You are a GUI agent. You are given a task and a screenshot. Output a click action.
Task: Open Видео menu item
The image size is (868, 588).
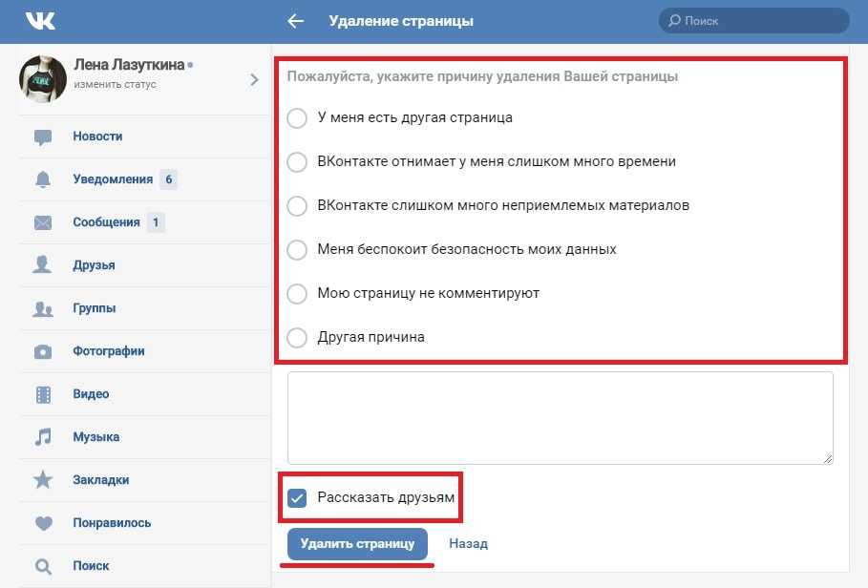click(144, 394)
